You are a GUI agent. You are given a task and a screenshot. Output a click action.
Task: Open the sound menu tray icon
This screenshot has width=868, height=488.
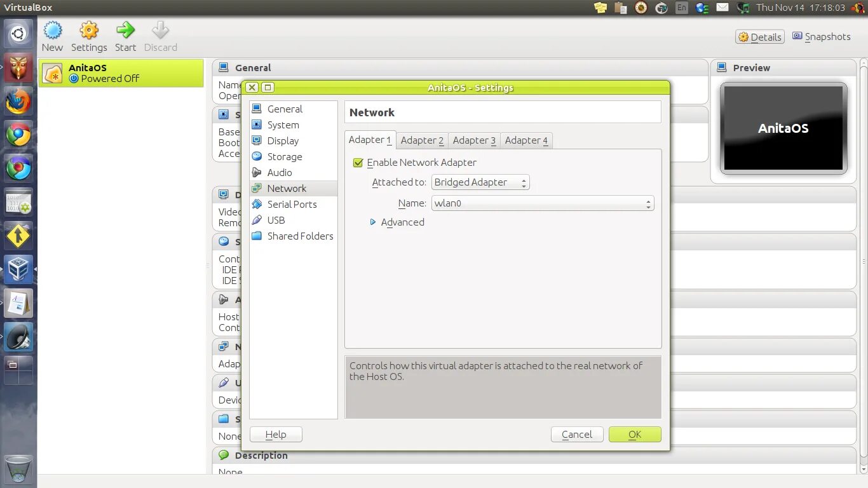click(743, 8)
